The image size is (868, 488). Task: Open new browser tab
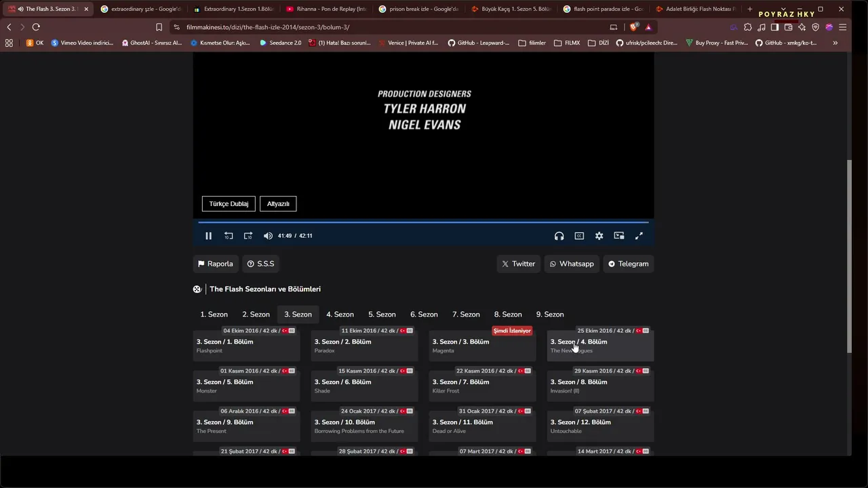749,9
